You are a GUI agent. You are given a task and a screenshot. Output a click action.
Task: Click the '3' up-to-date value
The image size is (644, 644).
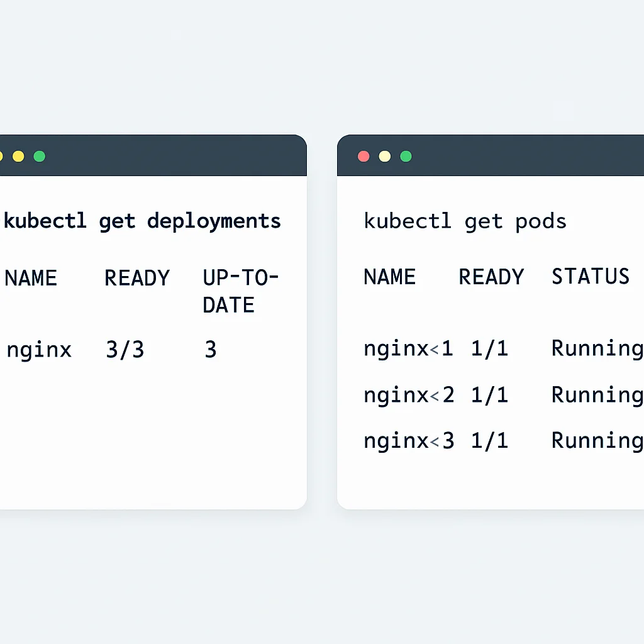point(210,350)
